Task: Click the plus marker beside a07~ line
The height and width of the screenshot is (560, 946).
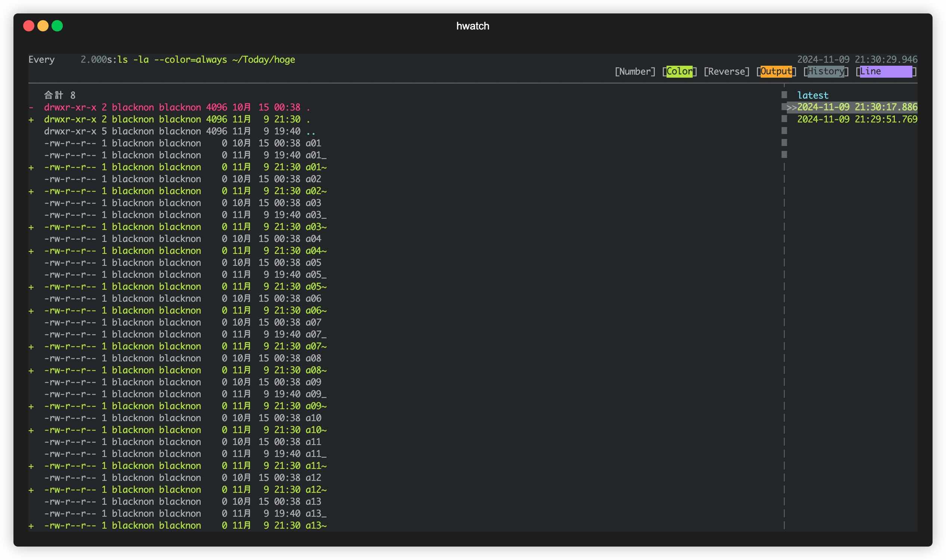Action: (x=31, y=346)
